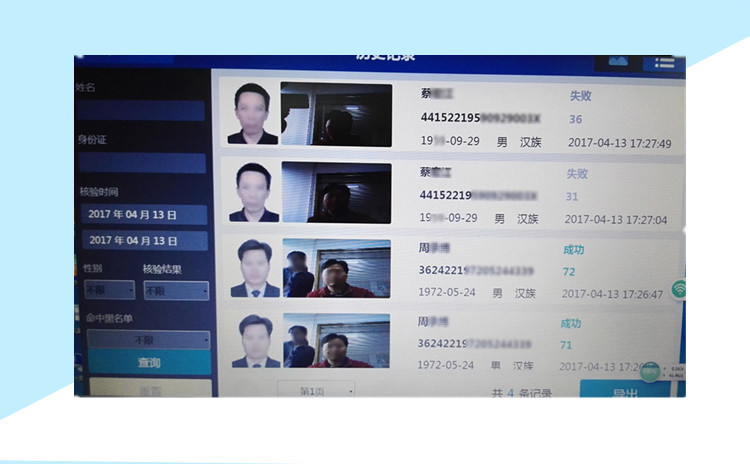
Task: Click birth date 1972-05-24 in the record scored 72
Action: (447, 292)
